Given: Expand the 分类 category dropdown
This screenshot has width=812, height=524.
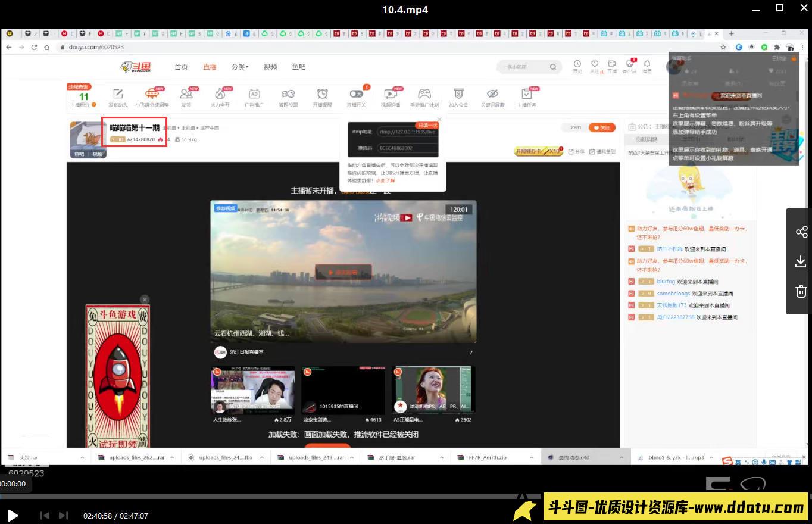Looking at the screenshot, I should pyautogui.click(x=240, y=67).
